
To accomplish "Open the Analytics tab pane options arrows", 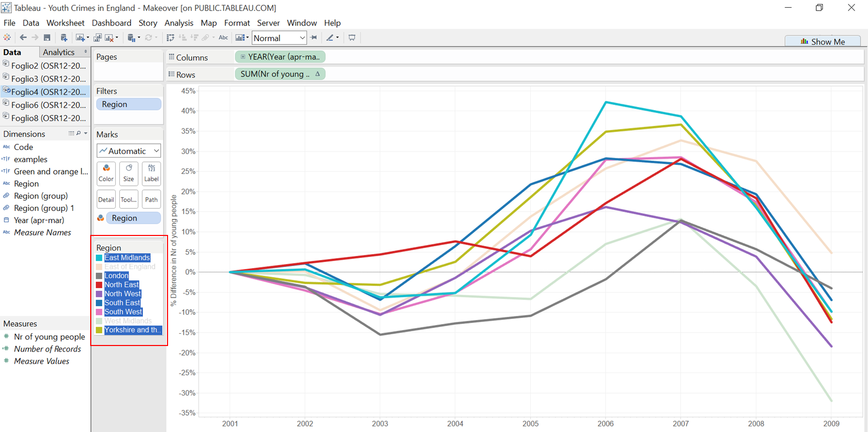I will pos(86,52).
